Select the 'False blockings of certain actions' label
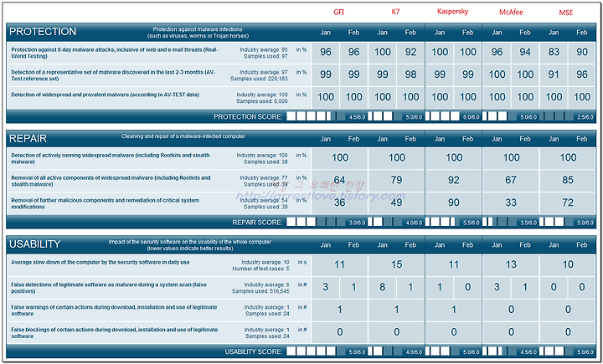Image resolution: width=603 pixels, height=364 pixels. (115, 333)
